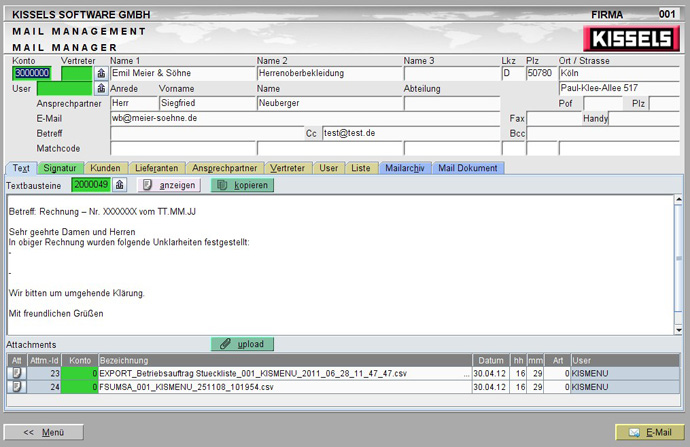
Task: Edit the Ort field Köln
Action: coord(619,73)
